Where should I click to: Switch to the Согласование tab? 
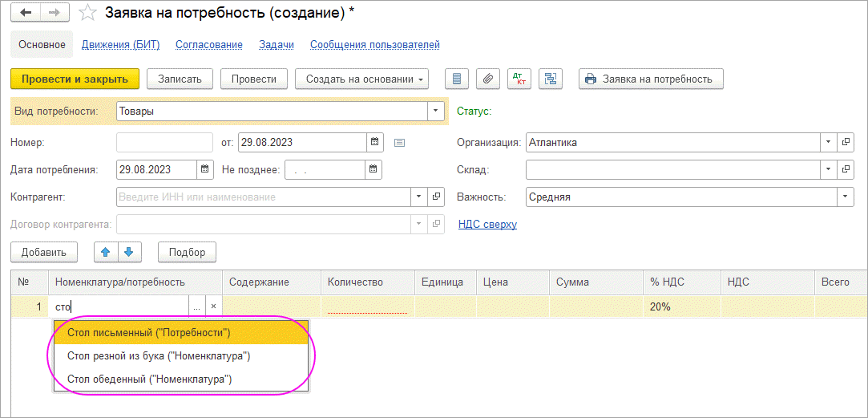pyautogui.click(x=208, y=45)
